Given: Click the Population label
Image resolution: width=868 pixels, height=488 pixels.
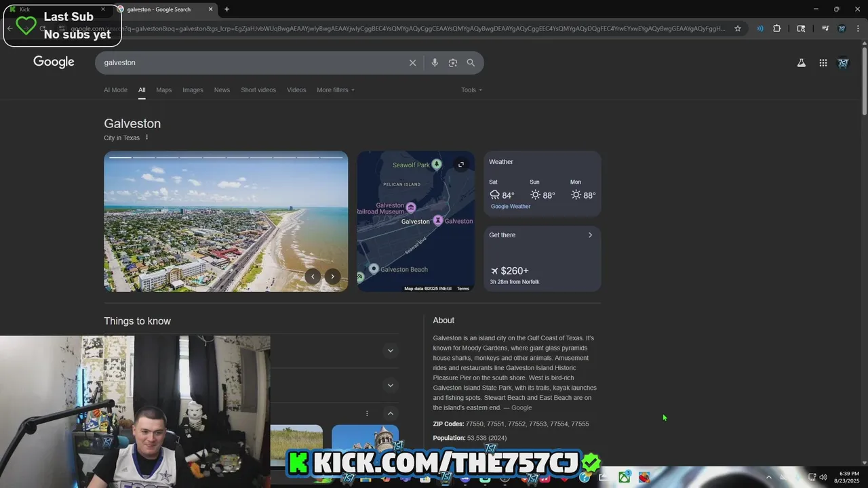Looking at the screenshot, I should [x=449, y=438].
